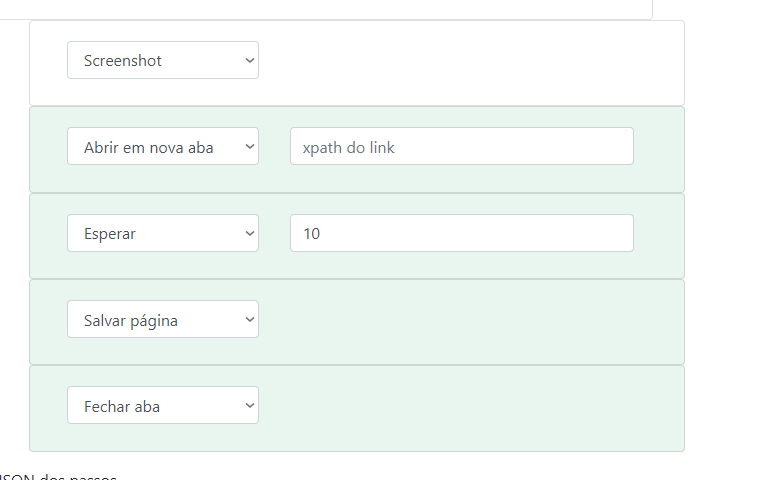Click the down arrow beside Esperar
Screen dimensions: 759x480
pyautogui.click(x=249, y=233)
